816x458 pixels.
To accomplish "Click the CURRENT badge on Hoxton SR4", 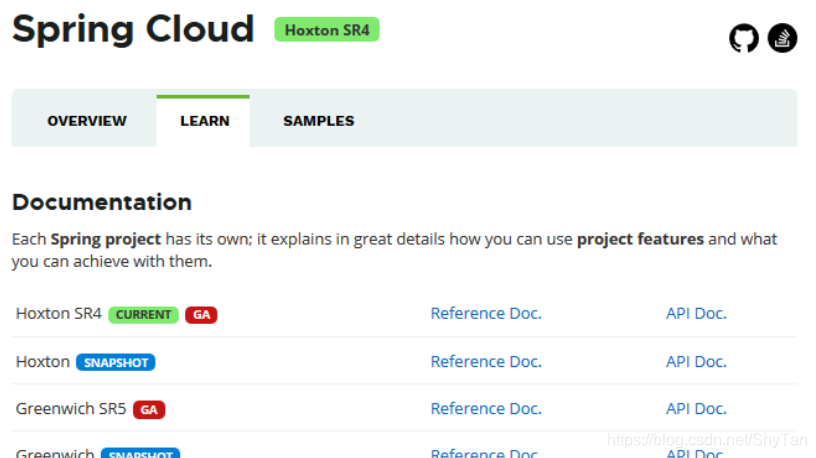I will coord(143,315).
